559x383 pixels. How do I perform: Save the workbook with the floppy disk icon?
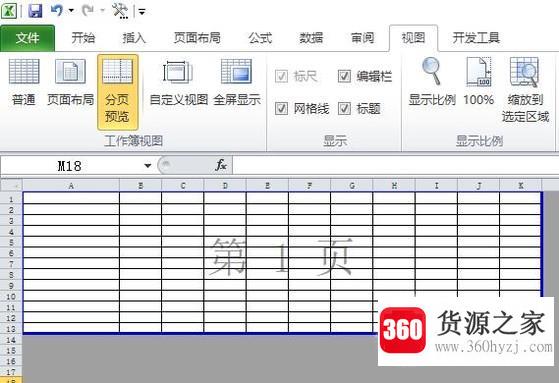(x=35, y=11)
